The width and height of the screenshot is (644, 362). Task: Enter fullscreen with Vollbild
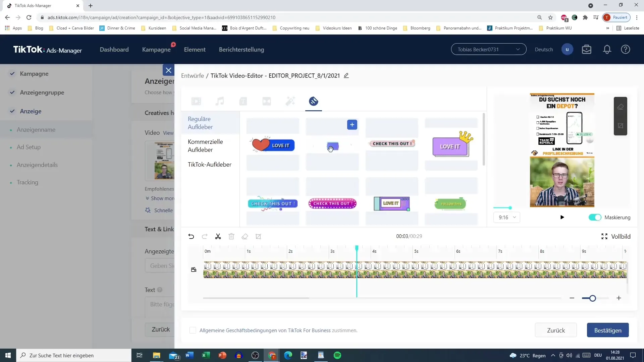(616, 237)
